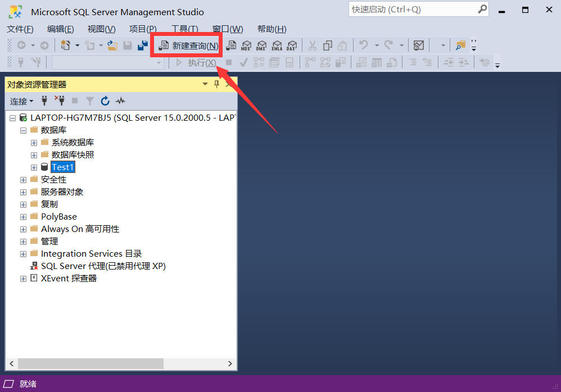
Task: Open the Help (帮助) menu
Action: point(272,29)
